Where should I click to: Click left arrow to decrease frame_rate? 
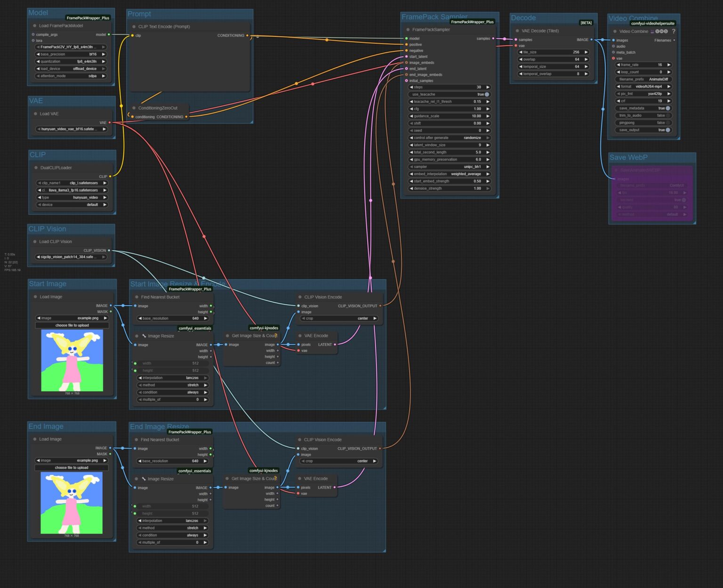618,65
